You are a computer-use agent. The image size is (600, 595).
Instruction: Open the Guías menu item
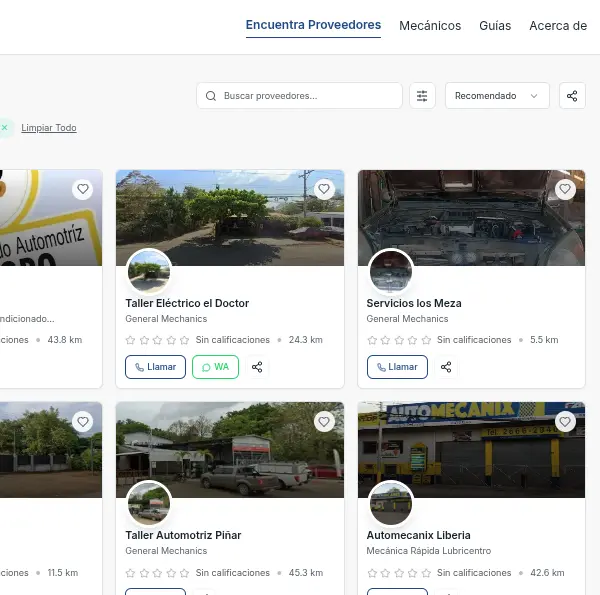pos(495,26)
